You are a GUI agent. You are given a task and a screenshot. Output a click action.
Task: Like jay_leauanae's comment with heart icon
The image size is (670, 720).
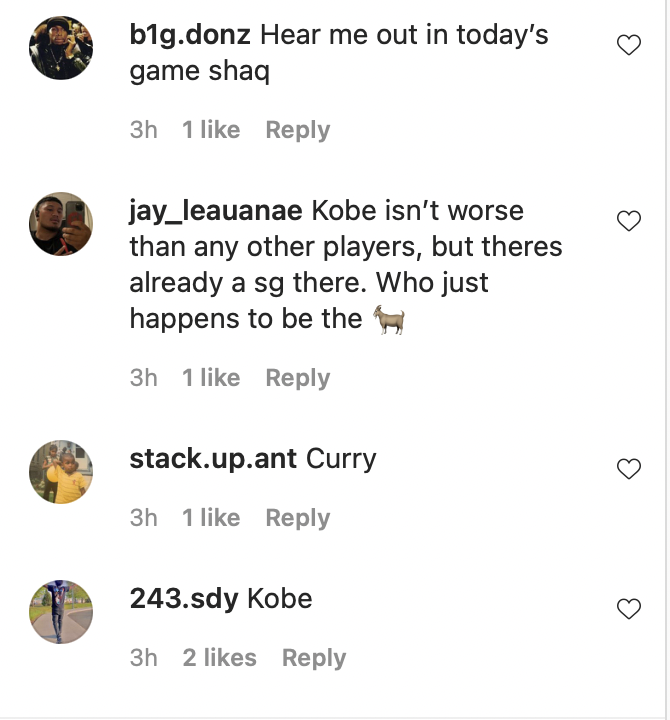click(x=628, y=221)
